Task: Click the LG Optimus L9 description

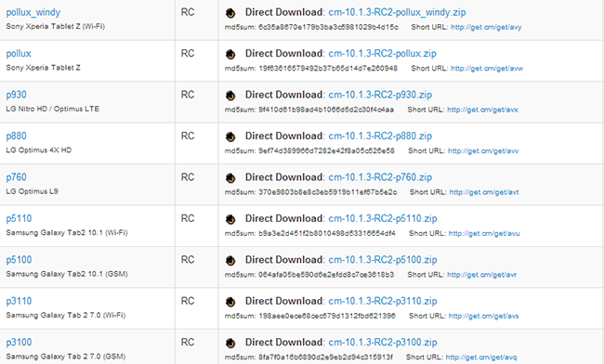Action: (x=32, y=191)
